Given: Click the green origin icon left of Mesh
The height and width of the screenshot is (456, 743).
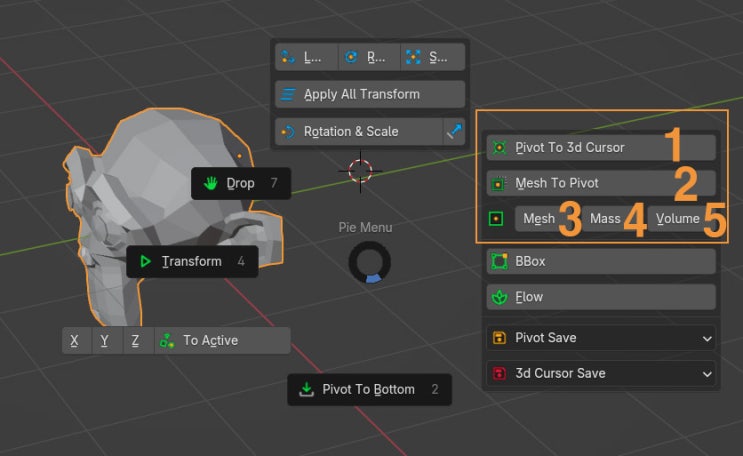Looking at the screenshot, I should point(497,219).
